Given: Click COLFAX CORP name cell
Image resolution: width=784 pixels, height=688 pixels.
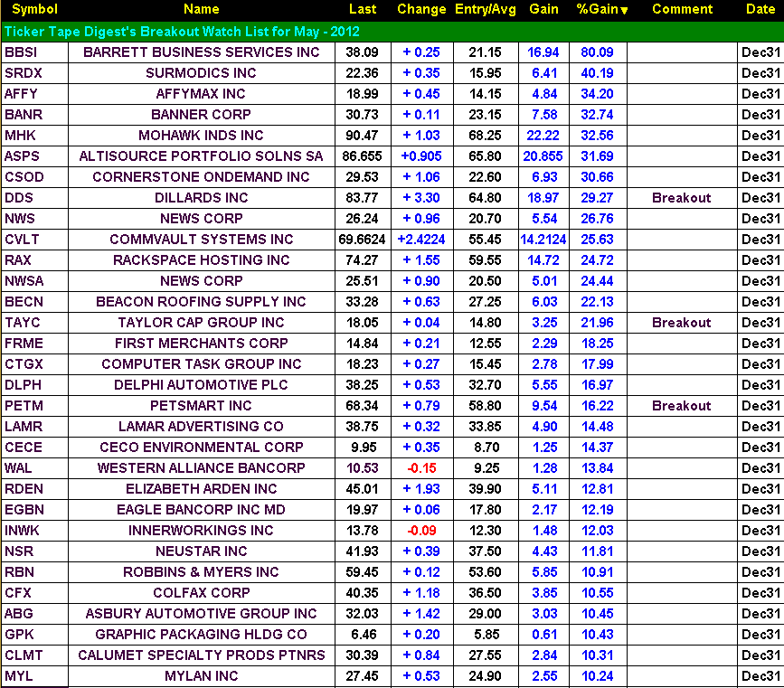Looking at the screenshot, I should coord(201,593).
